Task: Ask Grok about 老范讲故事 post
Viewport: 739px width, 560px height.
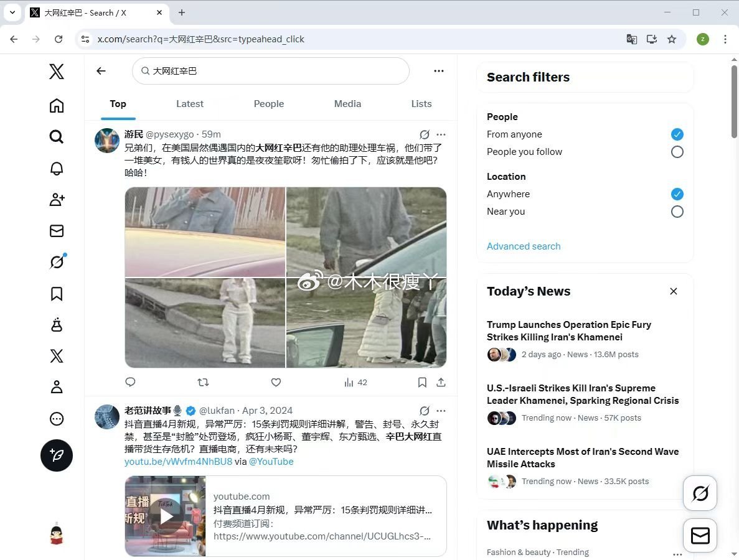Action: (425, 411)
